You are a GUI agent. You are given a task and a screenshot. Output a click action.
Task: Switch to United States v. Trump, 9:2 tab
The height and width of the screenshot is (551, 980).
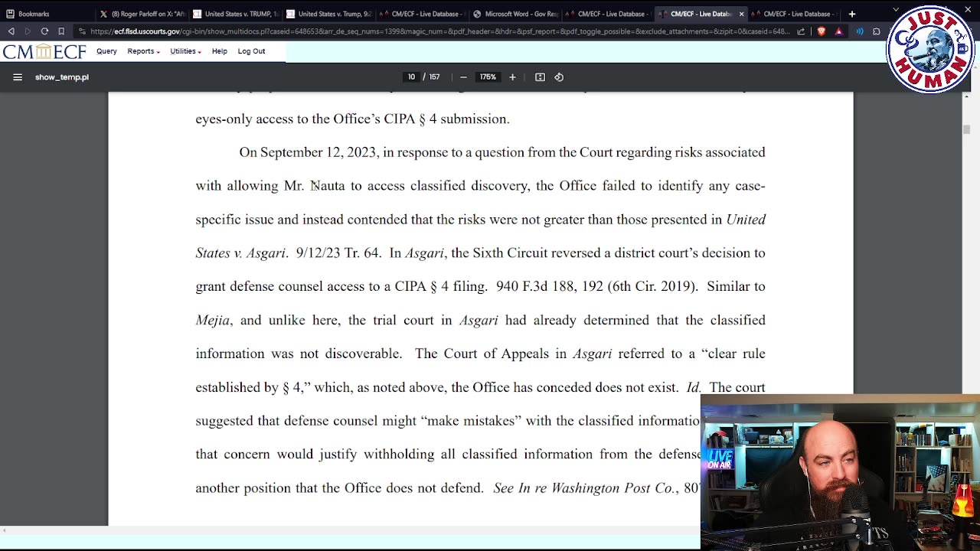[x=328, y=14]
